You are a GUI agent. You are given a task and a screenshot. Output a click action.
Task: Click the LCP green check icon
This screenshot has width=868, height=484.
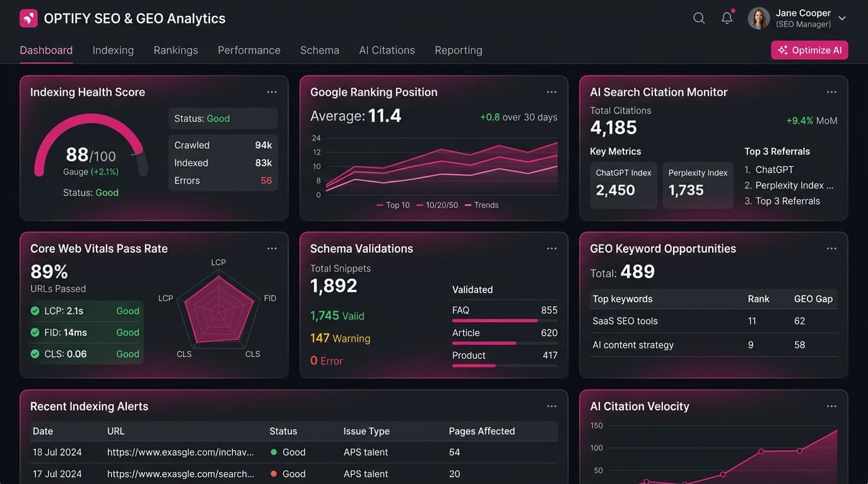click(x=35, y=311)
